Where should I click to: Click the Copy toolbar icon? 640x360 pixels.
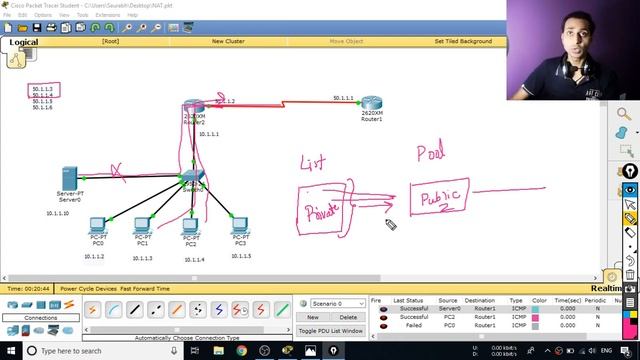pos(66,28)
